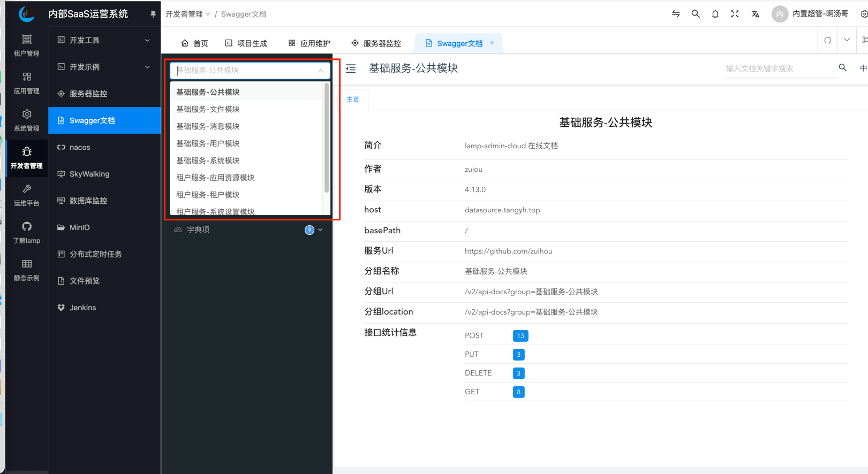This screenshot has width=868, height=474.
Task: Click the refresh tab icon
Action: coord(827,41)
